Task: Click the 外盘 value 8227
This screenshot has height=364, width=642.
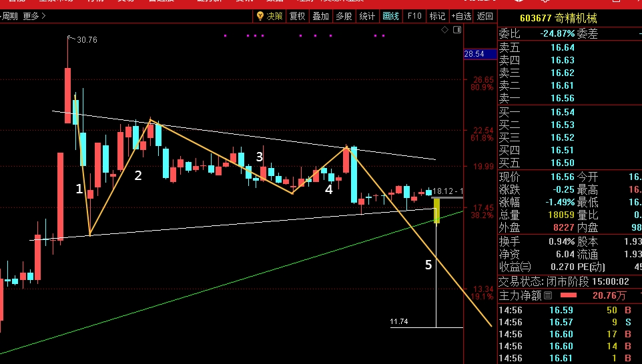Action: coord(564,227)
